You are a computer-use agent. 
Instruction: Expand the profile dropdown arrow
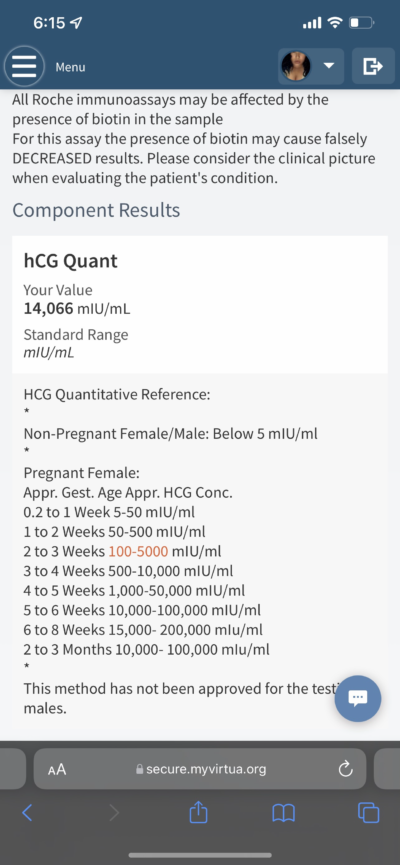click(328, 66)
